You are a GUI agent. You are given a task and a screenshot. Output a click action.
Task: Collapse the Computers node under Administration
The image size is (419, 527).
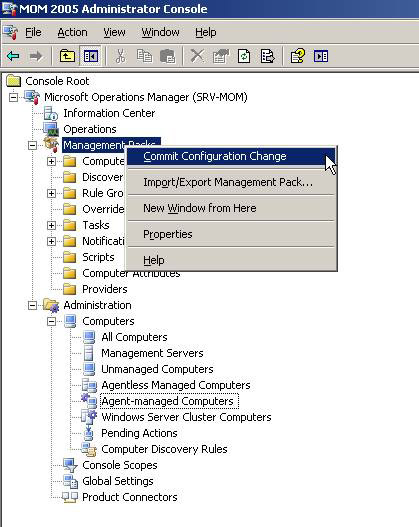pyautogui.click(x=51, y=321)
